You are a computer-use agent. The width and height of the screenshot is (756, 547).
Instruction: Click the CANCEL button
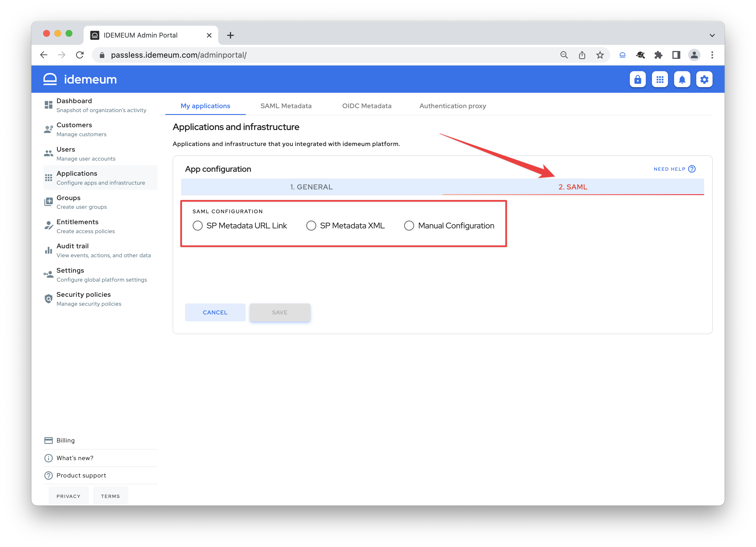(x=215, y=312)
